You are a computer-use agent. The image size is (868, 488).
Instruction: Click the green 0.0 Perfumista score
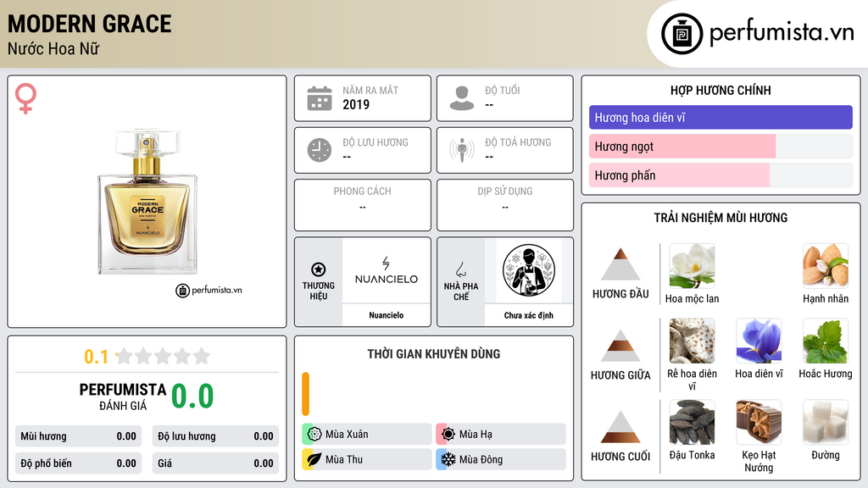point(192,396)
